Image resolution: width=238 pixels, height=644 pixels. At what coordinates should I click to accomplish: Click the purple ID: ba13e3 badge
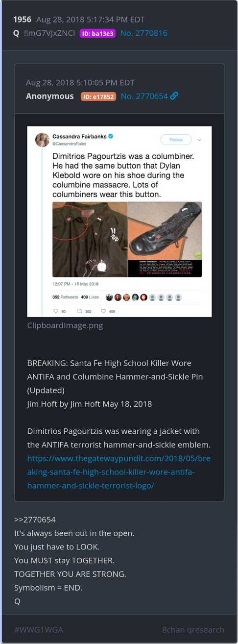click(x=97, y=33)
